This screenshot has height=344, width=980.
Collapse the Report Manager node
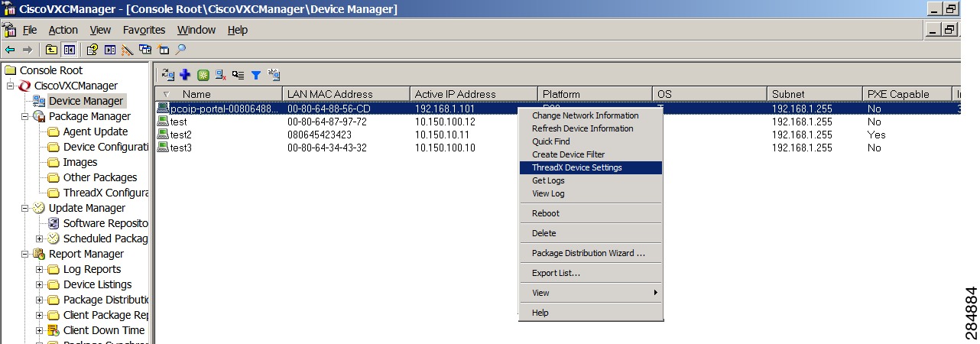coord(25,254)
